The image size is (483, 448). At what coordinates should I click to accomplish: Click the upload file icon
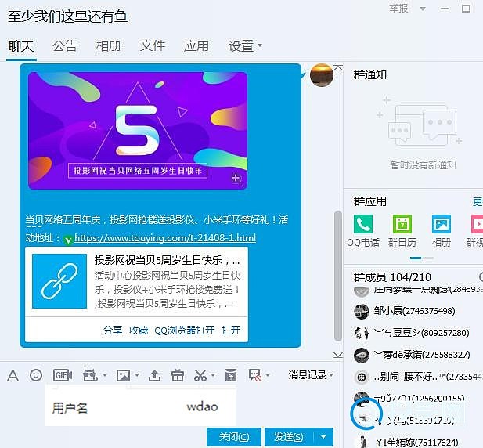pyautogui.click(x=155, y=376)
